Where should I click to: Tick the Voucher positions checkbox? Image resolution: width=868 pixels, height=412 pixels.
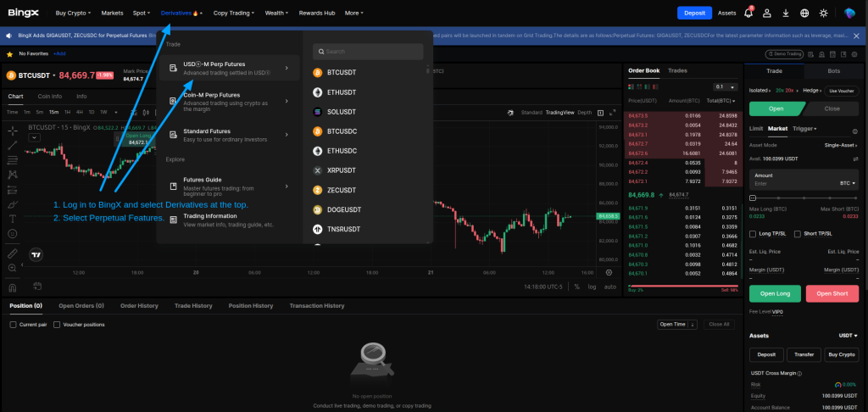click(58, 325)
